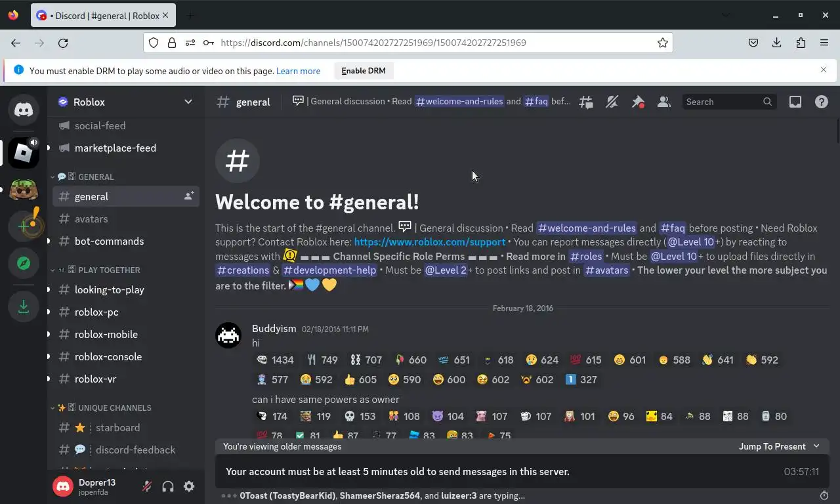Click Dopreri3 user profile panel
This screenshot has height=504, width=840.
click(93, 486)
